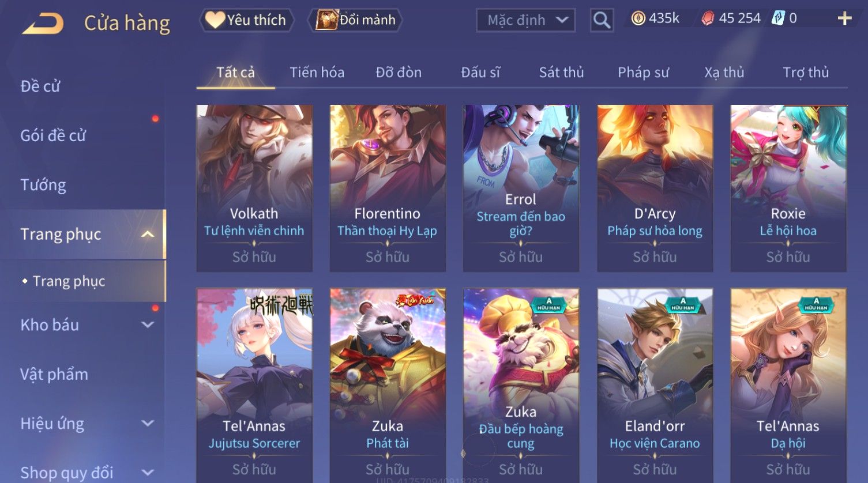Viewport: 868px width, 483px height.
Task: Go back using the return arrow icon
Action: (x=43, y=24)
